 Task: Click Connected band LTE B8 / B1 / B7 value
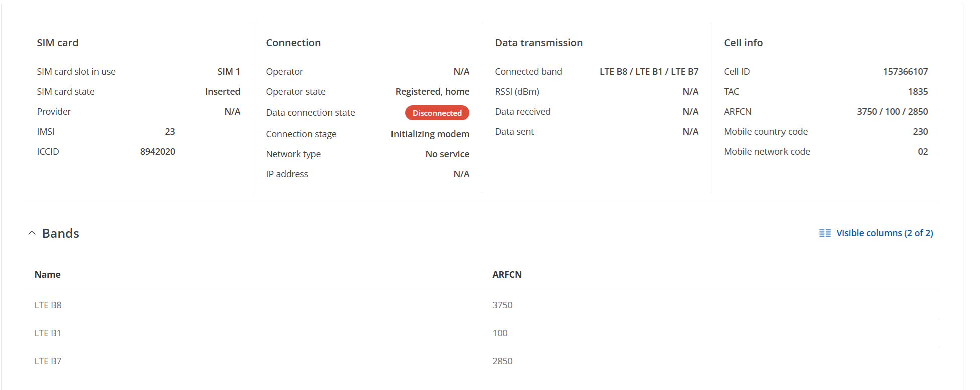pyautogui.click(x=649, y=72)
